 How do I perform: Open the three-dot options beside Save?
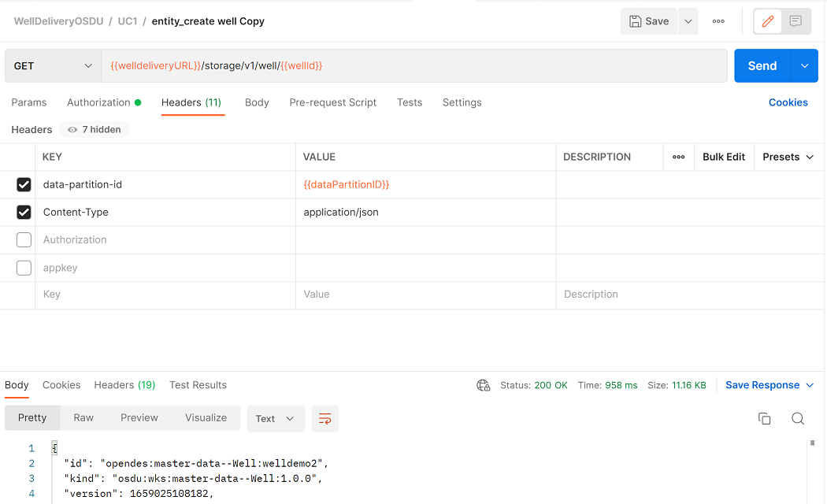(718, 21)
